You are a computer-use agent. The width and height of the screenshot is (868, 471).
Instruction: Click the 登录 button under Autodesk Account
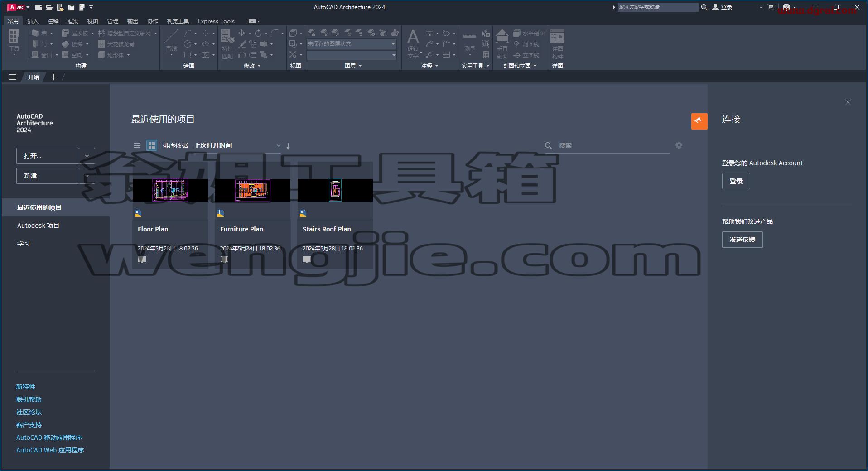(x=736, y=181)
